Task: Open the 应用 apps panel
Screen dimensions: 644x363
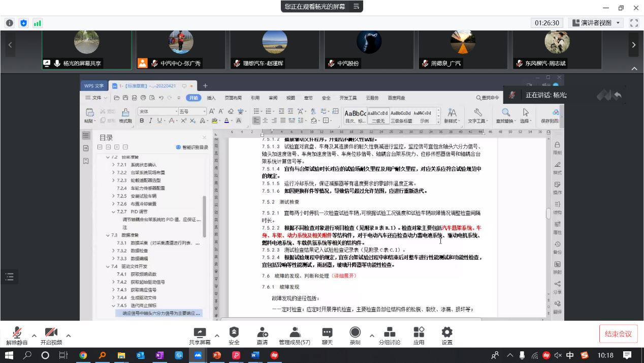Action: (x=418, y=336)
